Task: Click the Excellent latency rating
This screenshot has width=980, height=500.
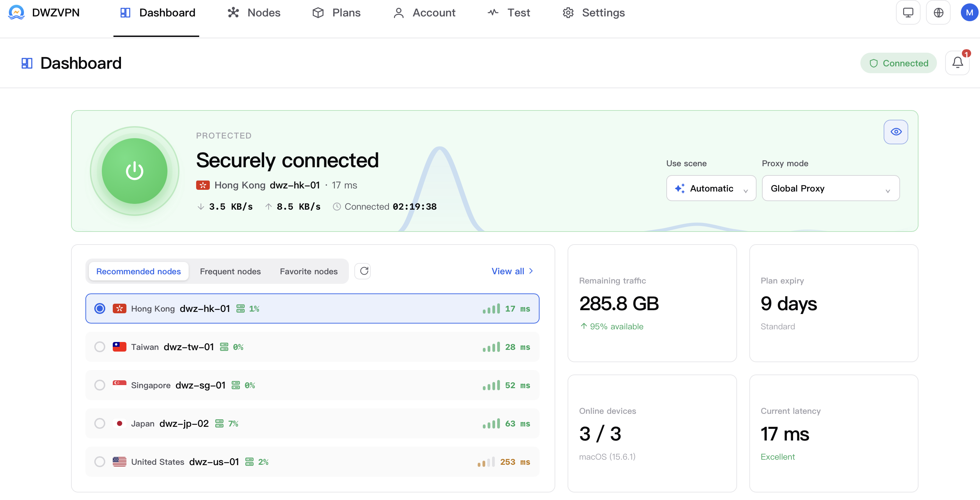Action: click(x=777, y=456)
